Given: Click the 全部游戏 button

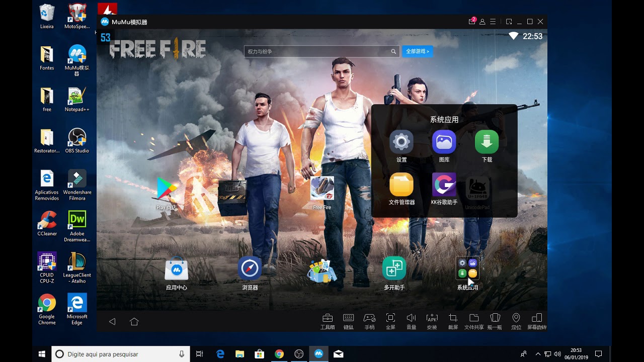Looking at the screenshot, I should 418,51.
